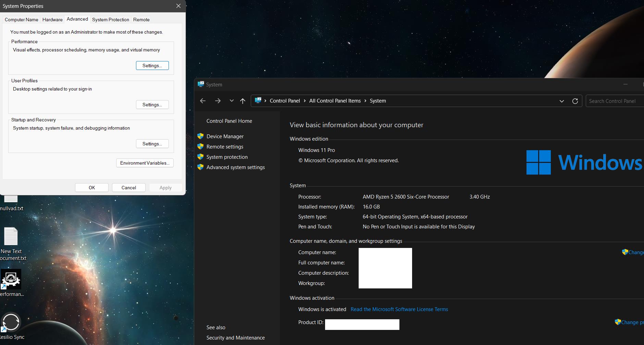644x345 pixels.
Task: Go forward in the System window
Action: point(218,101)
